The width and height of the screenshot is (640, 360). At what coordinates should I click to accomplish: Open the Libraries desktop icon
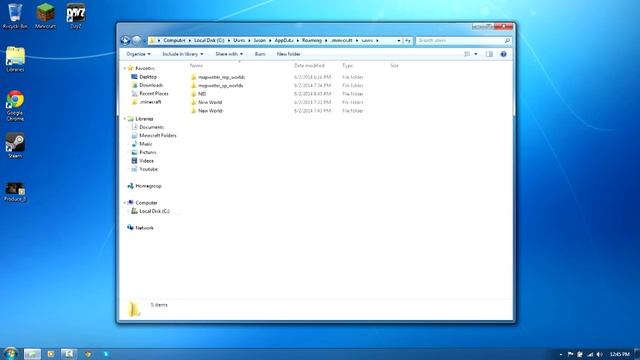(x=15, y=60)
